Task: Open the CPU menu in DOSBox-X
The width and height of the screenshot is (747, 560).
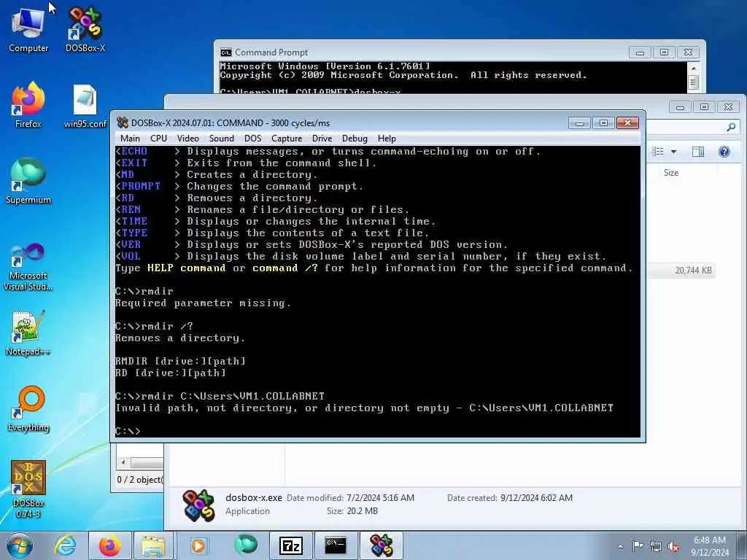Action: [x=158, y=139]
